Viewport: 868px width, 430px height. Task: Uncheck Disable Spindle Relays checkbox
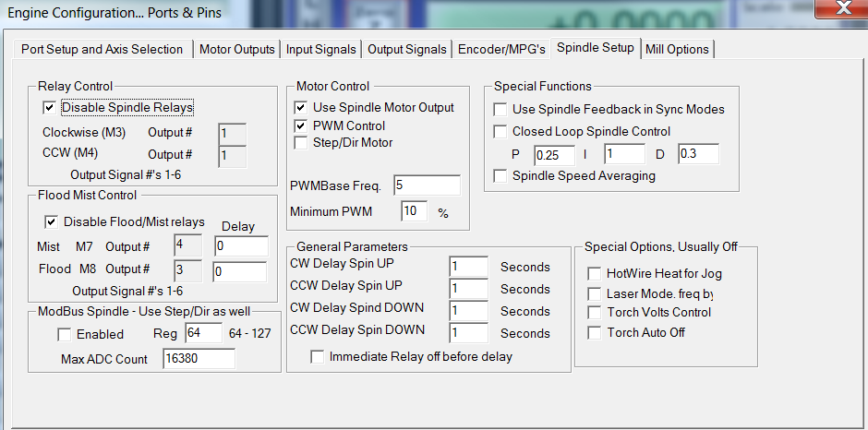coord(50,108)
